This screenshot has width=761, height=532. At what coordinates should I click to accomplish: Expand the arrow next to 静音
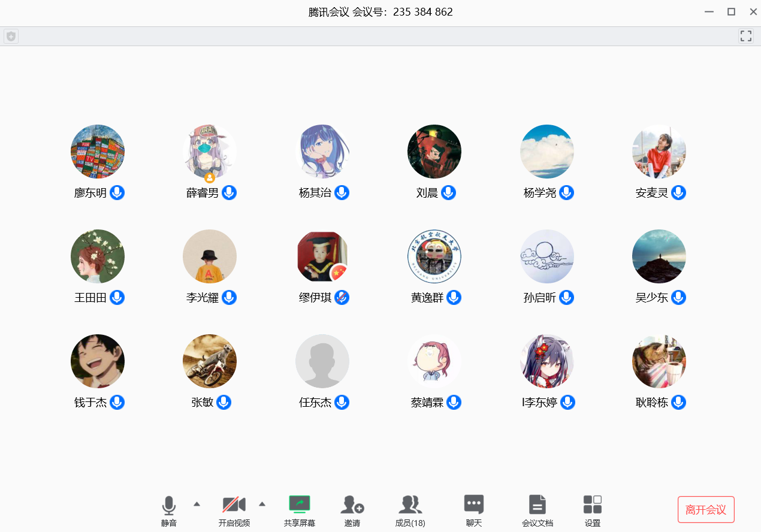pyautogui.click(x=197, y=504)
